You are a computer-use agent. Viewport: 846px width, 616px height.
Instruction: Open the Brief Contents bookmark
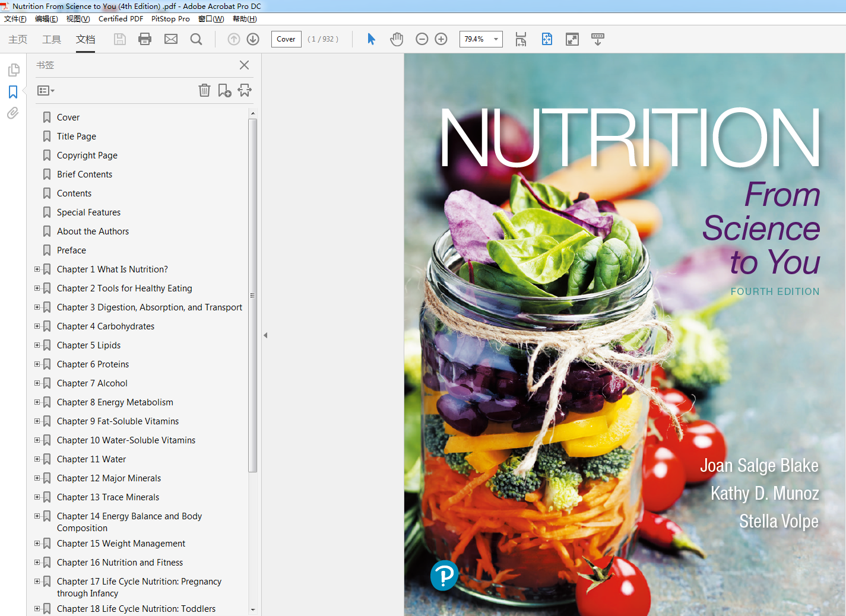tap(84, 174)
